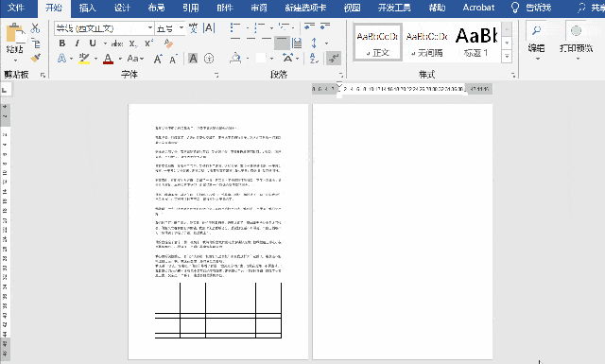The height and width of the screenshot is (364, 605).
Task: Apply superscript formatting
Action: (149, 43)
